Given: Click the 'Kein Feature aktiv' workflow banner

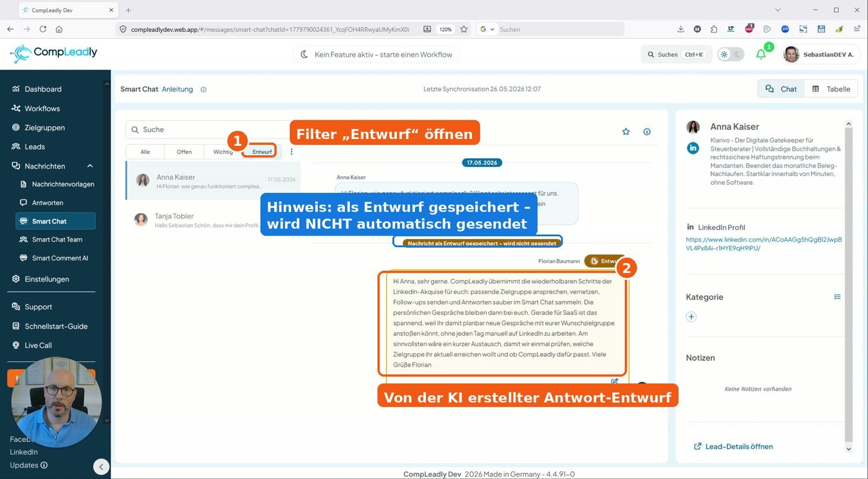Looking at the screenshot, I should point(376,54).
